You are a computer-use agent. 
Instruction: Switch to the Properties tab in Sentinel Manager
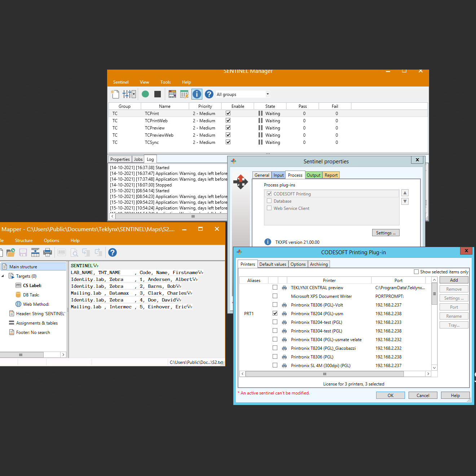120,159
